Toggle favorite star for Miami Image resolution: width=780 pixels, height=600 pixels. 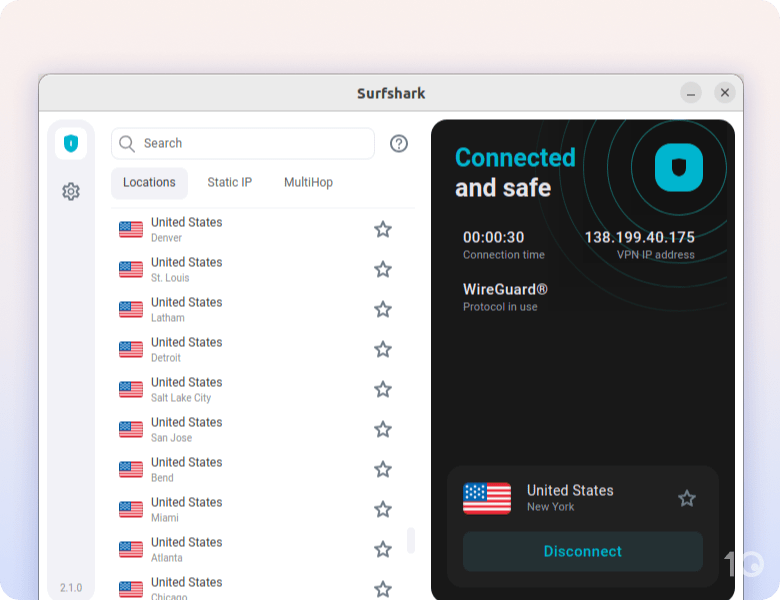383,509
